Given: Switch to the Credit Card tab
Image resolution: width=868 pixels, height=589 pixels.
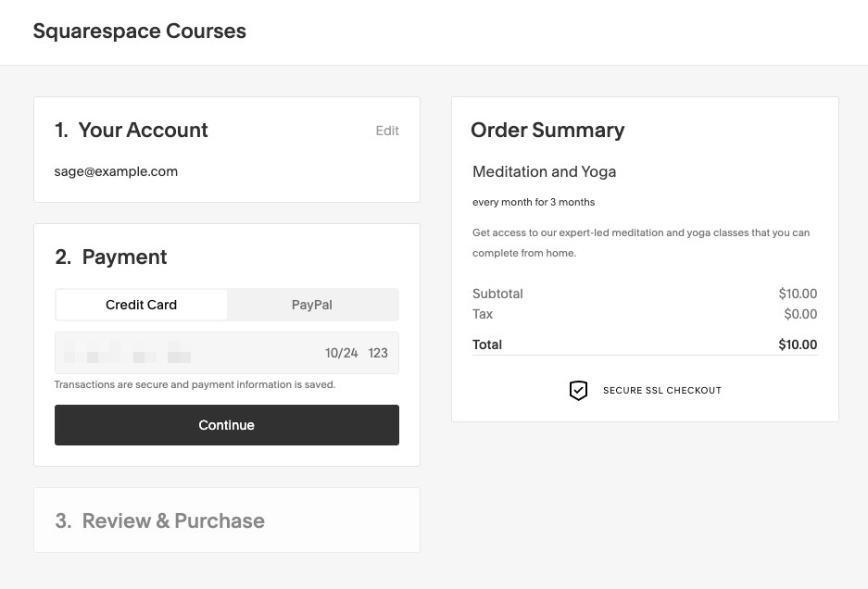Looking at the screenshot, I should [x=141, y=305].
